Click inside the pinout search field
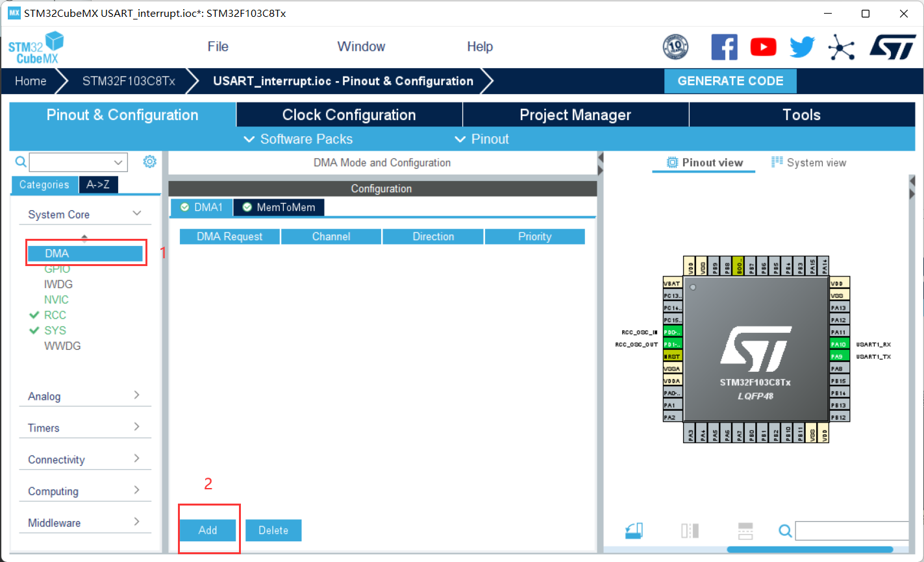The width and height of the screenshot is (924, 562). pyautogui.click(x=851, y=531)
